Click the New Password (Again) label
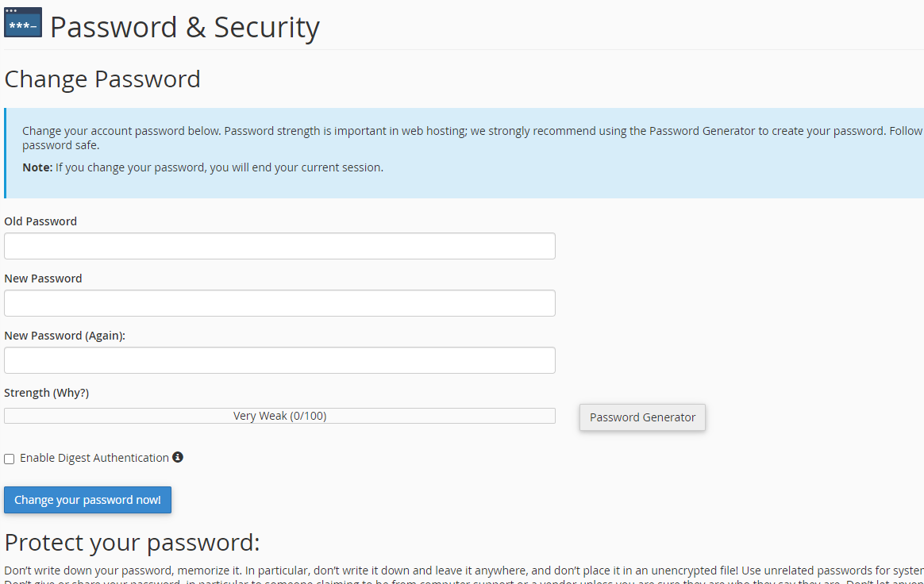The height and width of the screenshot is (584, 924). [x=64, y=336]
